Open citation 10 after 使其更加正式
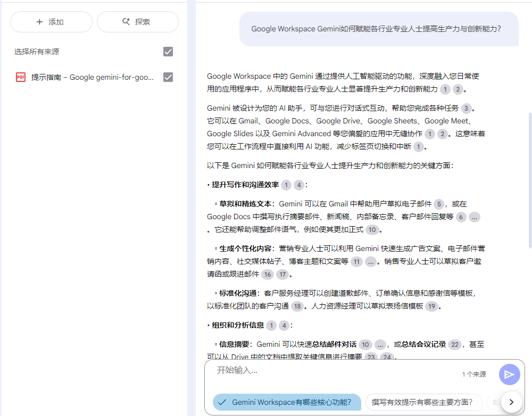This screenshot has height=416, width=532. 372,230
